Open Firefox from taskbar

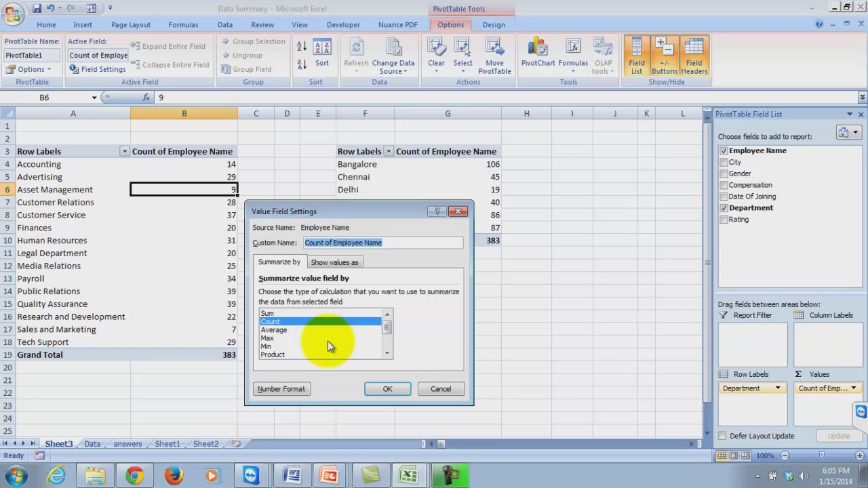(174, 476)
